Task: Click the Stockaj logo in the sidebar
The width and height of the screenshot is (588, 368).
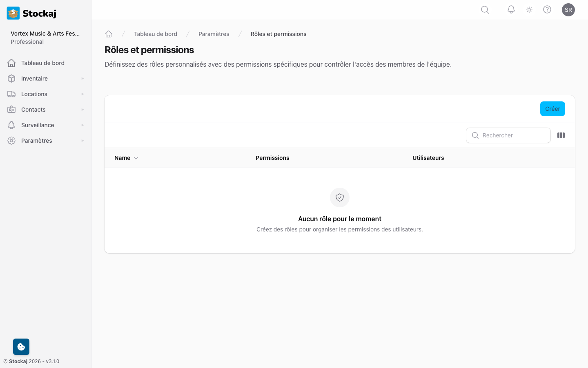Action: [31, 13]
